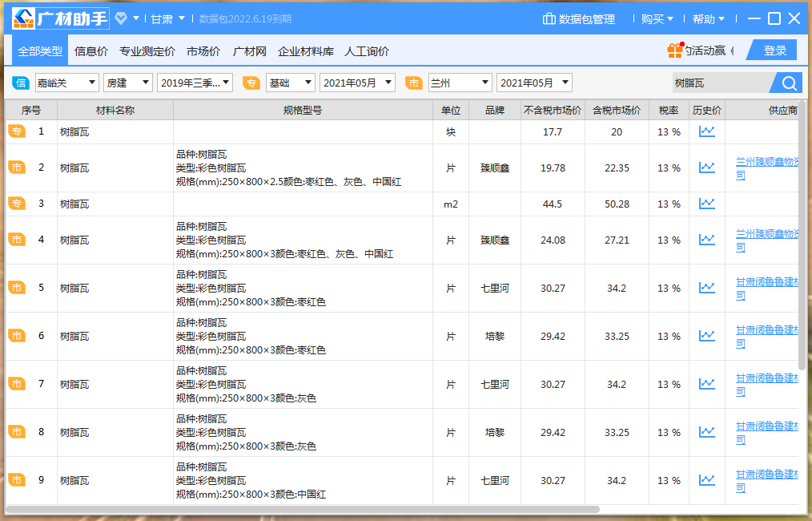Screen dimensions: 812x521
Task: Open supplier link on row 2
Action: (x=767, y=168)
